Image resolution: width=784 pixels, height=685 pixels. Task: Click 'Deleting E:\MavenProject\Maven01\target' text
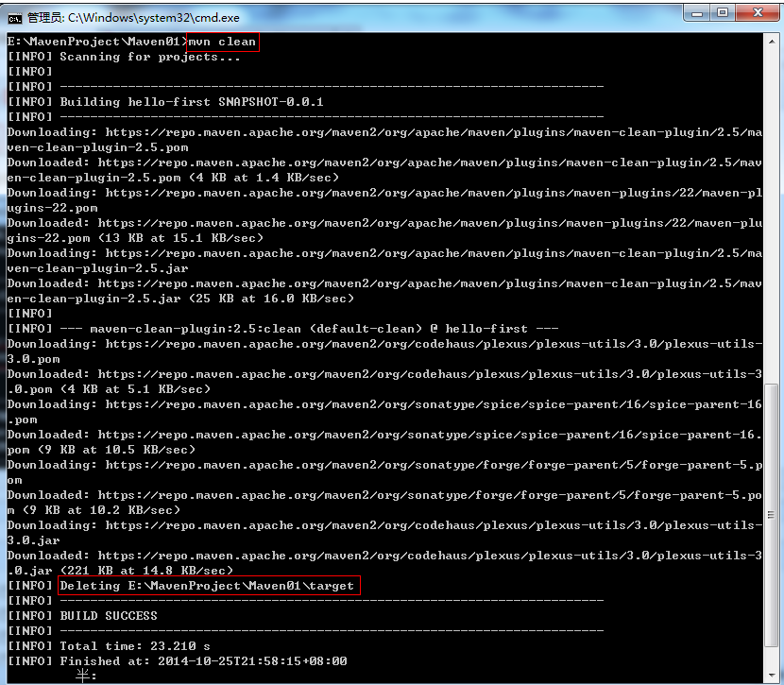(x=207, y=586)
